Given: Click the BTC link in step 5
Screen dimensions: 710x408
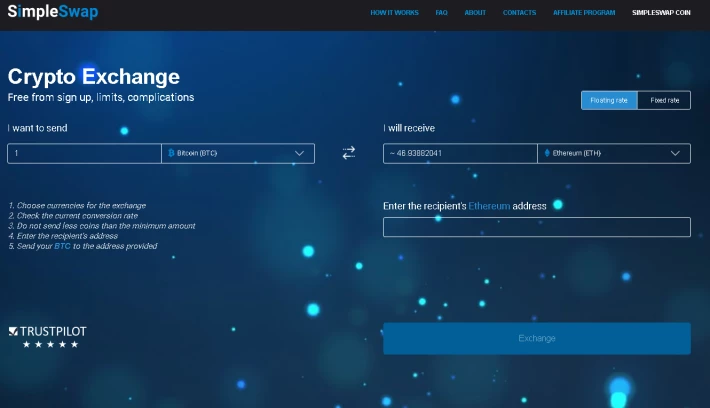Looking at the screenshot, I should pyautogui.click(x=62, y=246).
